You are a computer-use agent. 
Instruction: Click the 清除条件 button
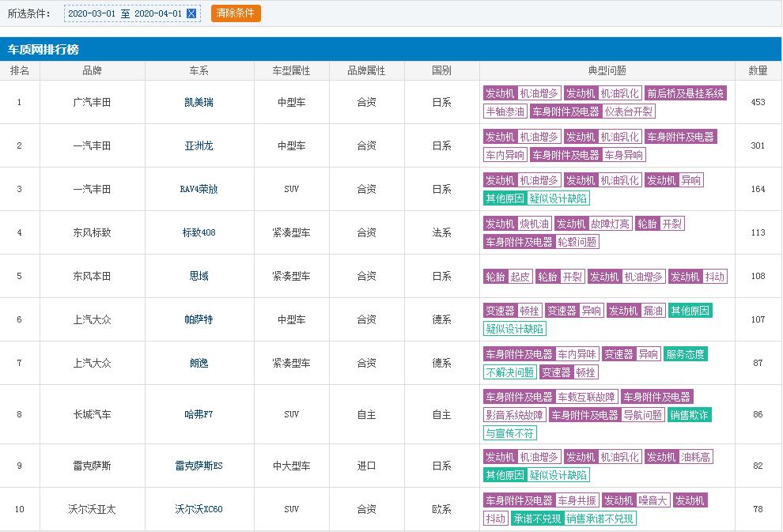[x=235, y=13]
